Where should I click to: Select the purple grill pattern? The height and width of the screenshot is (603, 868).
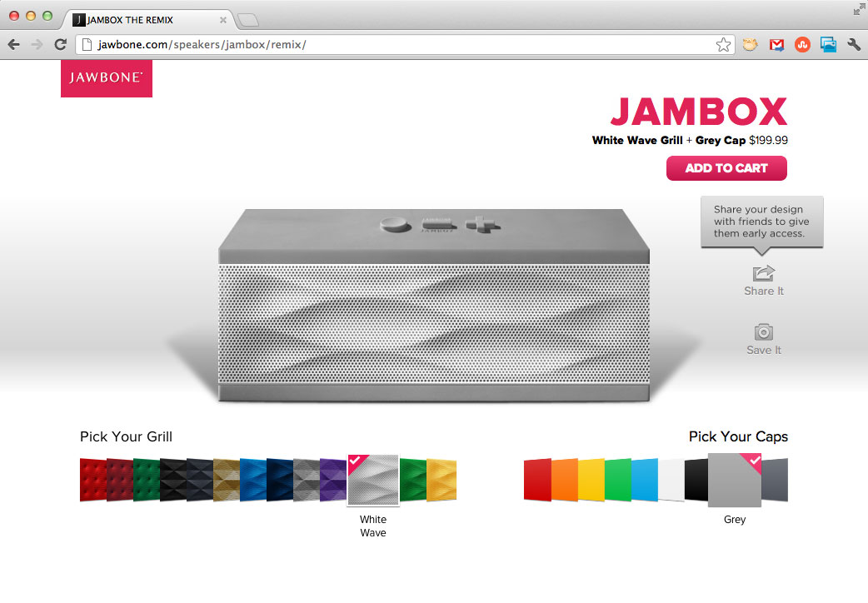tap(333, 480)
